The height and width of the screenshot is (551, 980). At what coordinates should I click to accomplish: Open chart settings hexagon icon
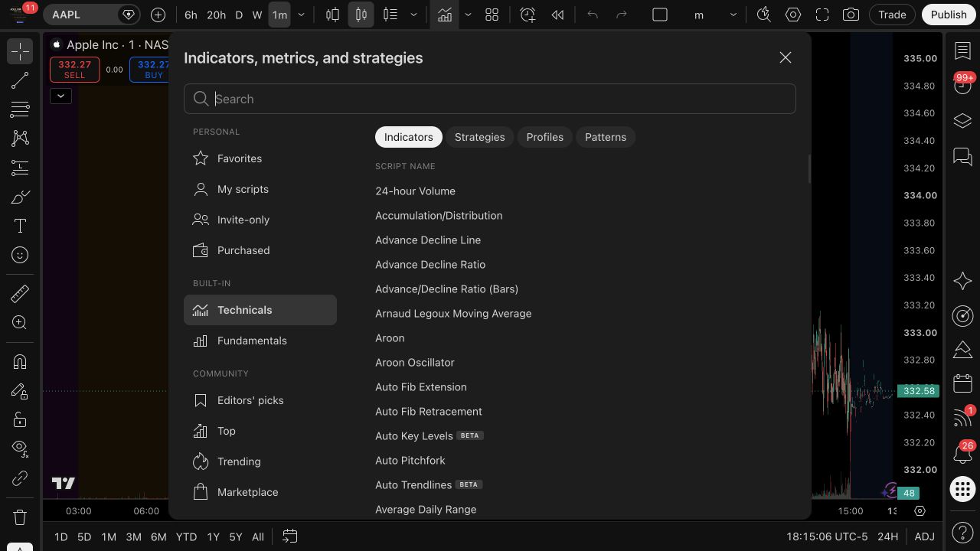point(793,15)
